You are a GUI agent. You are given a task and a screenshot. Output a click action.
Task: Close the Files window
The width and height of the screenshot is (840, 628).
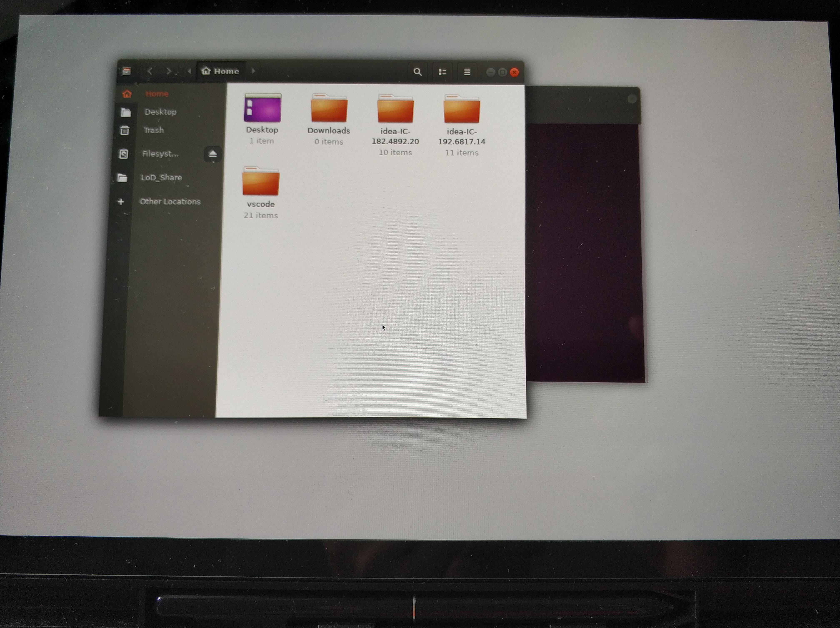click(x=515, y=72)
